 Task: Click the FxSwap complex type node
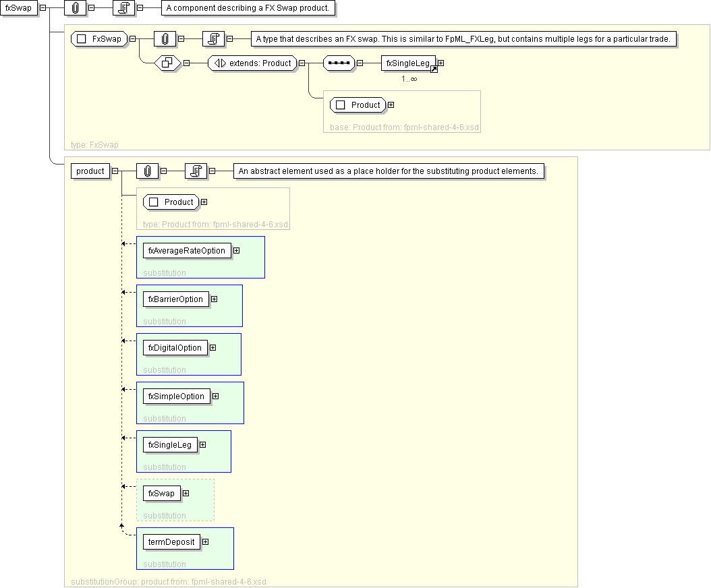(99, 39)
